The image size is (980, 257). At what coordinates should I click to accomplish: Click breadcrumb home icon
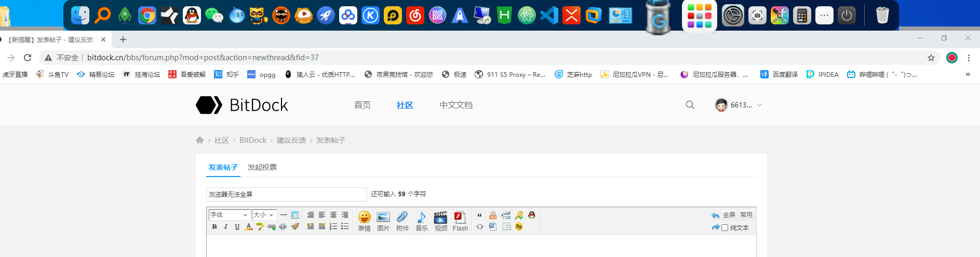point(200,140)
